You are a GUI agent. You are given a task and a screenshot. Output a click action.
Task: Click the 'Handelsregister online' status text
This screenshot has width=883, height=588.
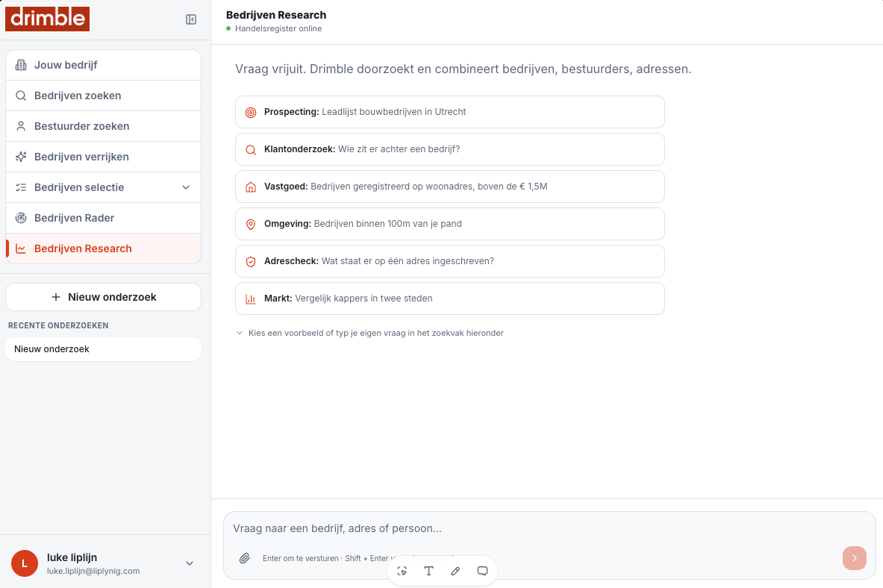pyautogui.click(x=278, y=28)
